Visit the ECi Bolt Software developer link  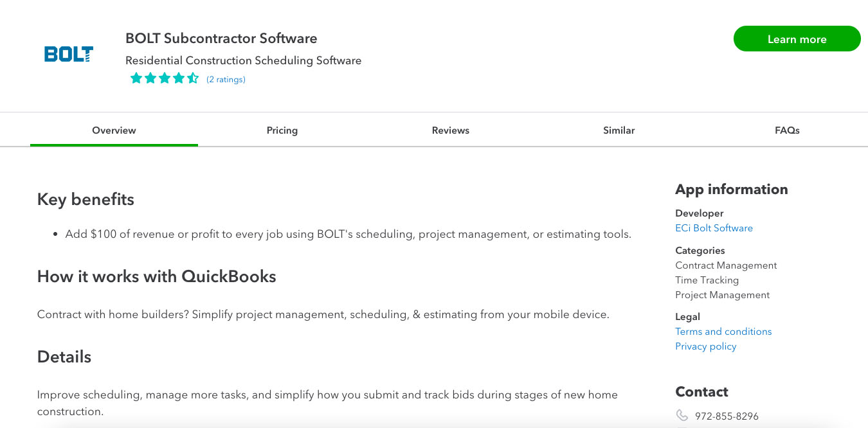point(714,228)
